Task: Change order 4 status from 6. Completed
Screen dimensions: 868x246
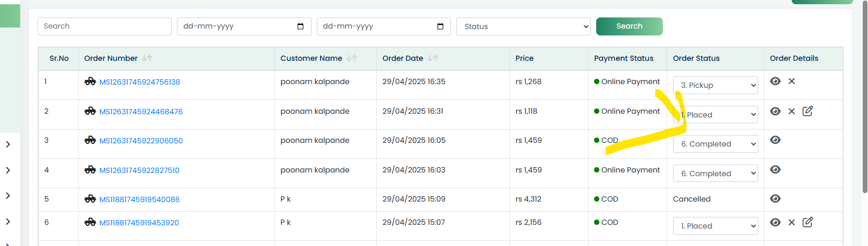Action: (x=715, y=174)
